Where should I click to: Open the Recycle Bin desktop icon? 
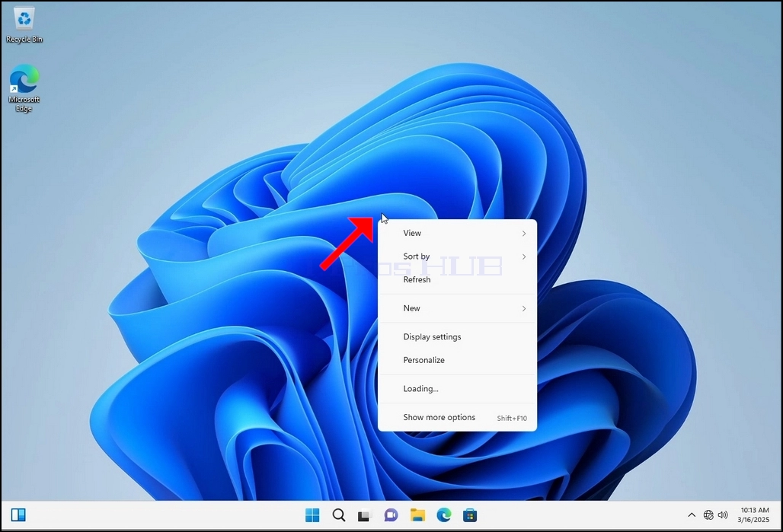[x=24, y=25]
